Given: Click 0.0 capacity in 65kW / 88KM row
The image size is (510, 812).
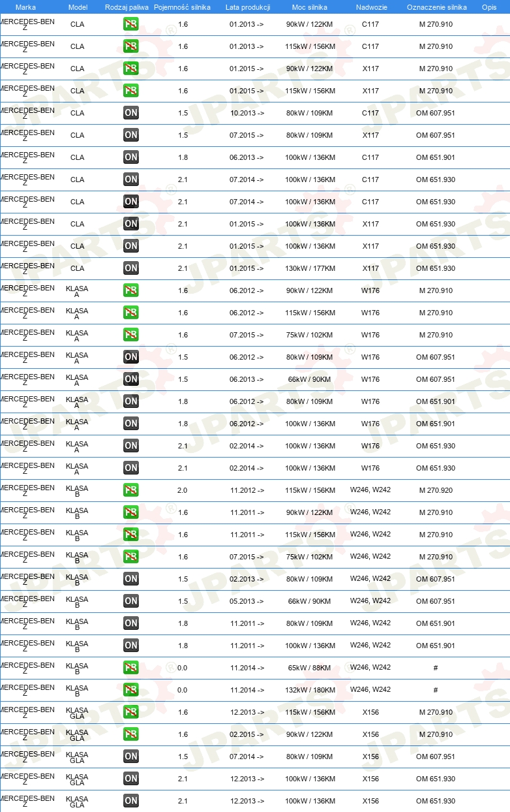Looking at the screenshot, I should coord(183,668).
